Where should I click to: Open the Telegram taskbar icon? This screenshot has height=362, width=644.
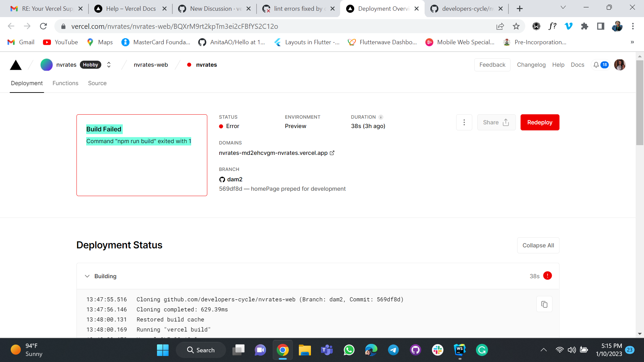(x=393, y=350)
